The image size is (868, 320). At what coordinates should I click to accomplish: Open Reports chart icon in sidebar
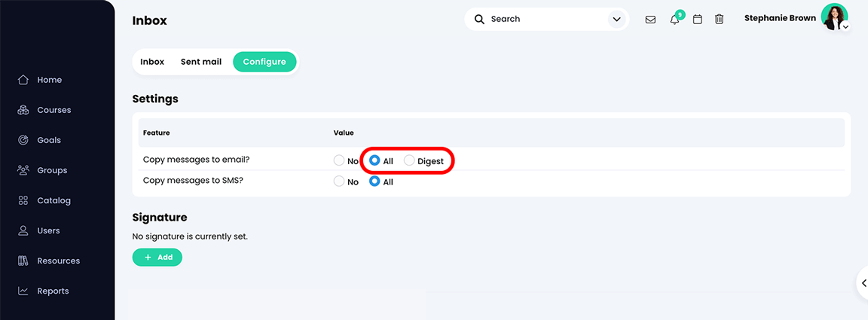(x=23, y=291)
